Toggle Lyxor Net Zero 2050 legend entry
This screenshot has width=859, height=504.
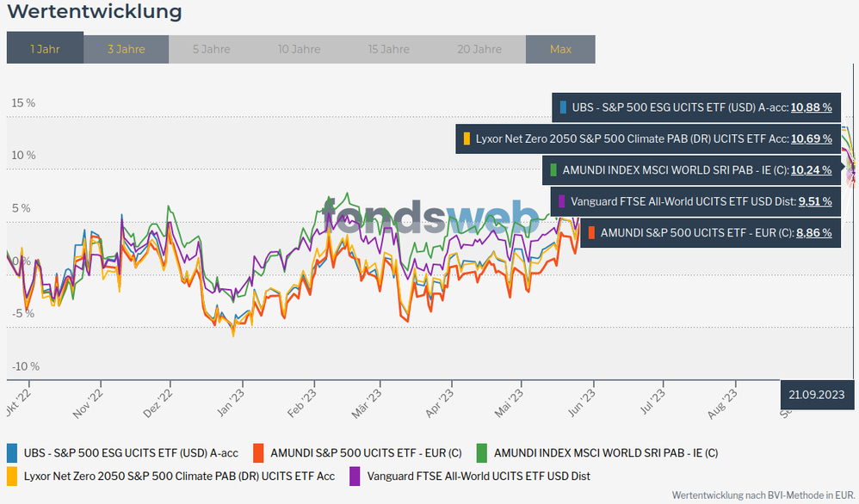click(x=179, y=476)
